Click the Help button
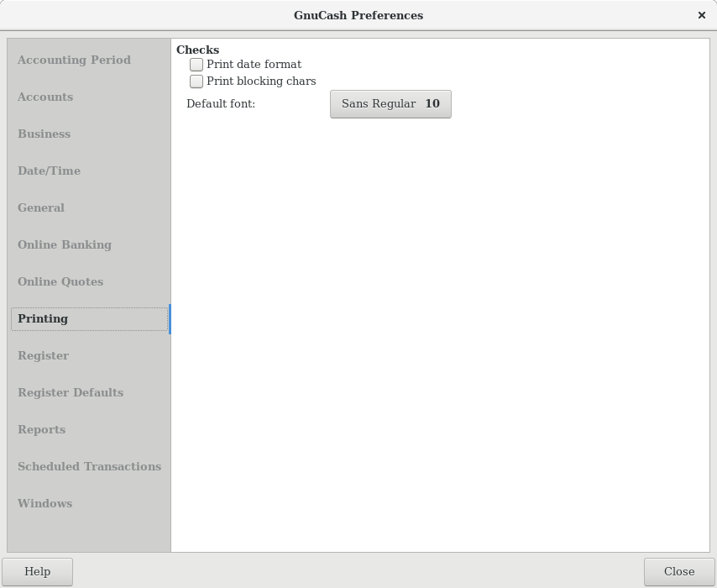This screenshot has width=717, height=588. [x=38, y=571]
